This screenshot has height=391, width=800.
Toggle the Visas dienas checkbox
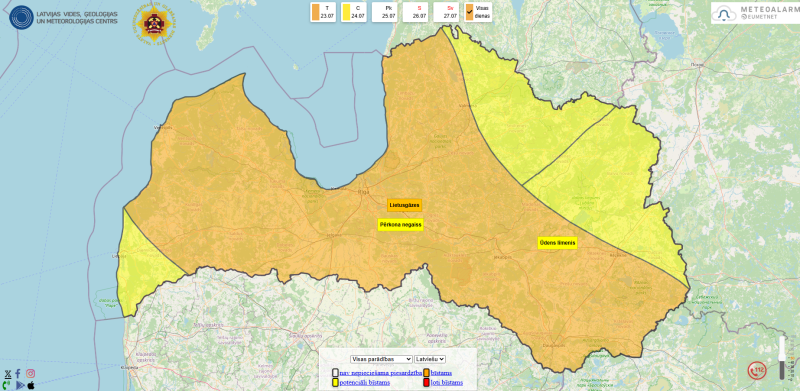469,12
